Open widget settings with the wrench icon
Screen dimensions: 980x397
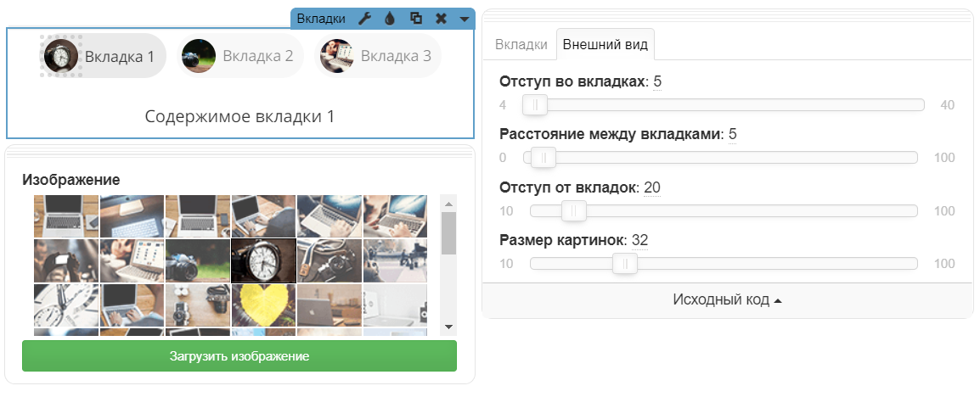point(365,19)
